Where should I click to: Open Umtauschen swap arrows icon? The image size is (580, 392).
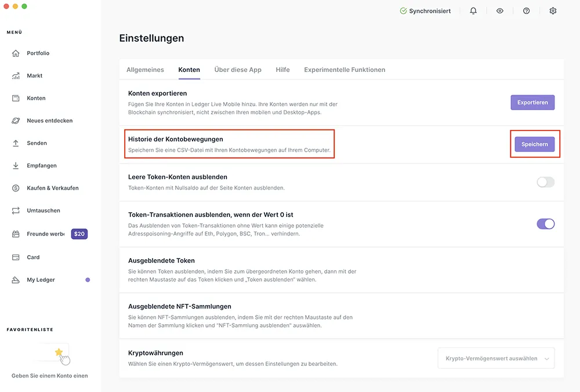(16, 210)
